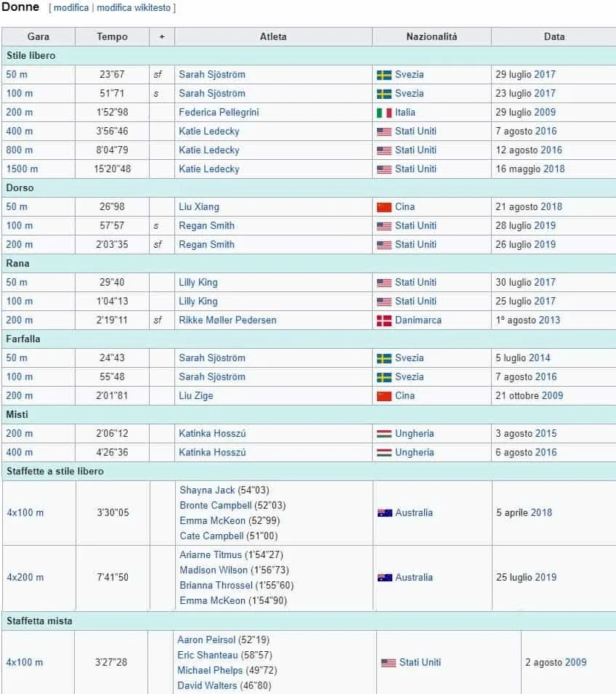Screen dimensions: 616x694
Task: Open the "modifica" edit link next to Donne
Action: point(71,8)
